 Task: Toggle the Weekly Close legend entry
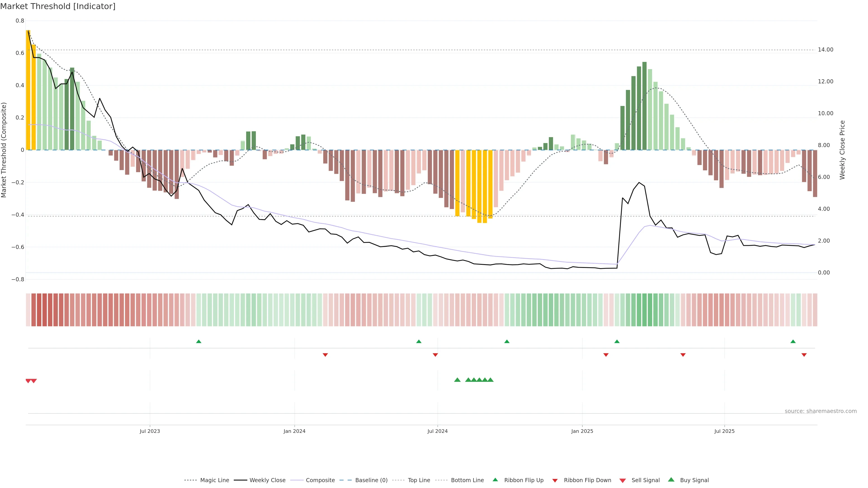click(x=267, y=480)
